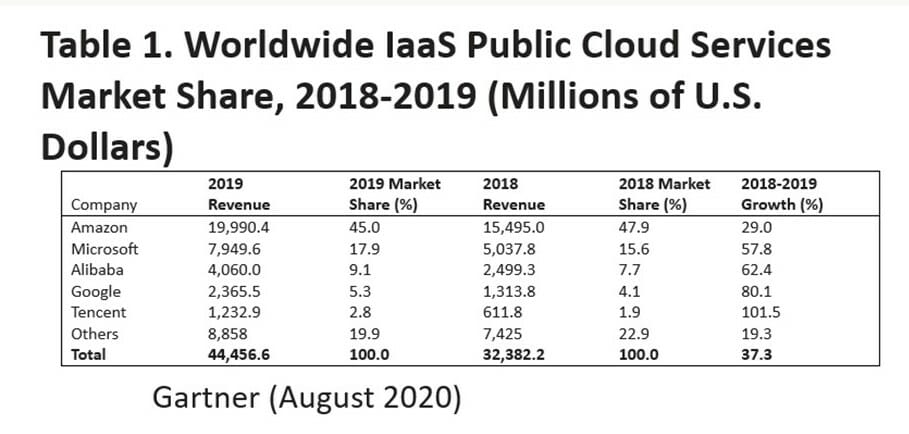Click the Alibaba row label
The height and width of the screenshot is (434, 909).
pyautogui.click(x=97, y=270)
